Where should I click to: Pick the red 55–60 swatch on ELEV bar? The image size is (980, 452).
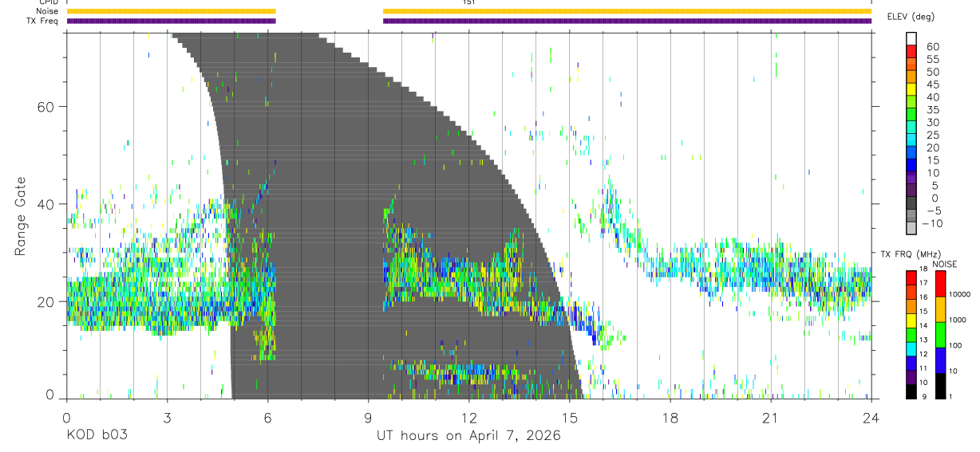[x=911, y=51]
